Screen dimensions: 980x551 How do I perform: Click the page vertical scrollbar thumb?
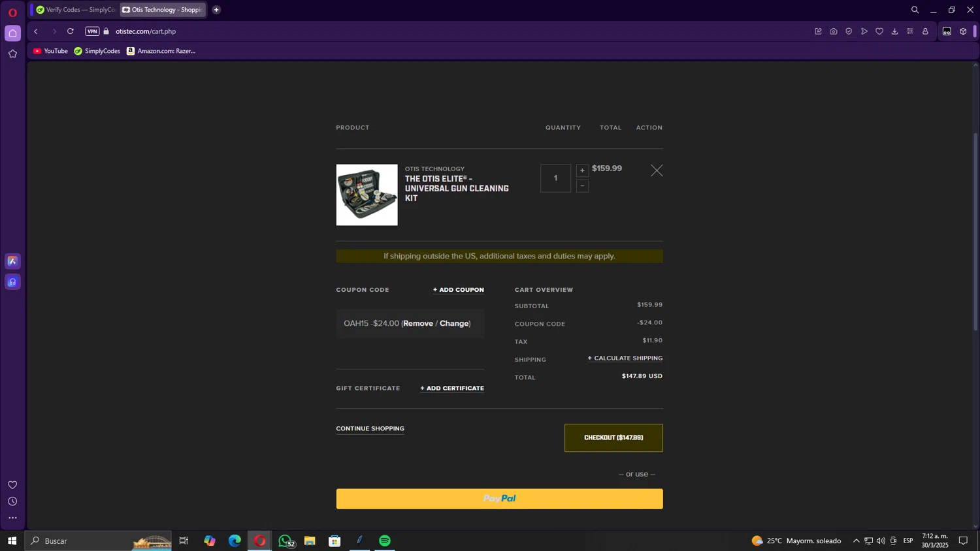click(975, 232)
